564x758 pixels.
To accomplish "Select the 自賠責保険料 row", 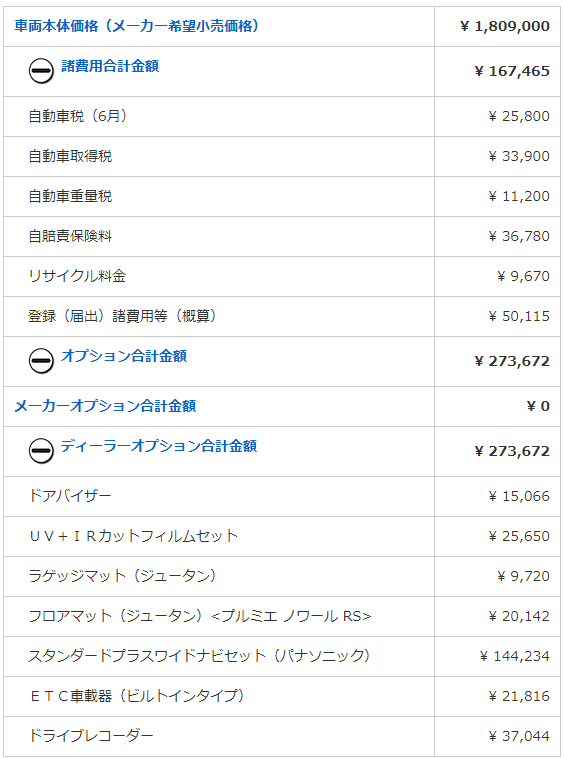I will [282, 236].
